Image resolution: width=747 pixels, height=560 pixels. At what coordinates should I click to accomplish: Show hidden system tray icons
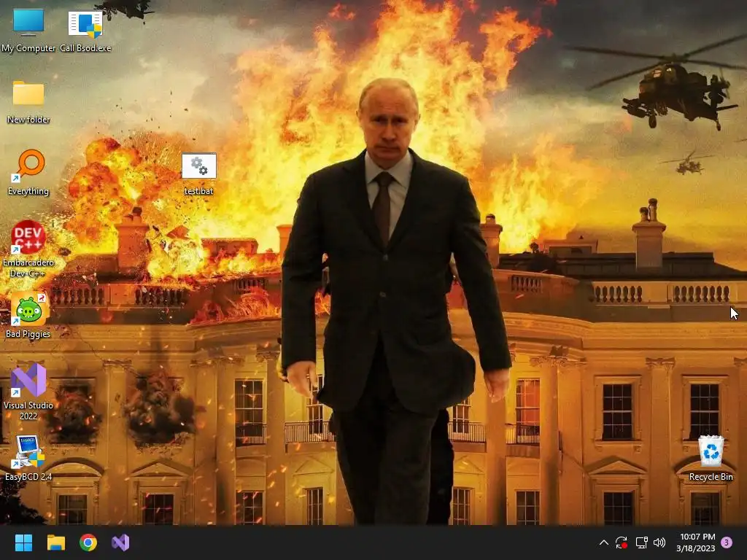pyautogui.click(x=603, y=542)
